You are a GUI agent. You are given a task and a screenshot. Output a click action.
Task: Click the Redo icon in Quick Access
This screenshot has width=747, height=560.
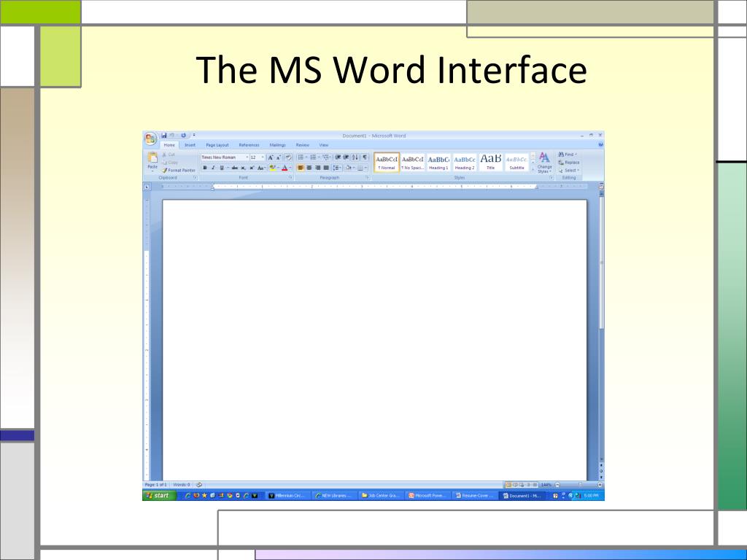183,135
